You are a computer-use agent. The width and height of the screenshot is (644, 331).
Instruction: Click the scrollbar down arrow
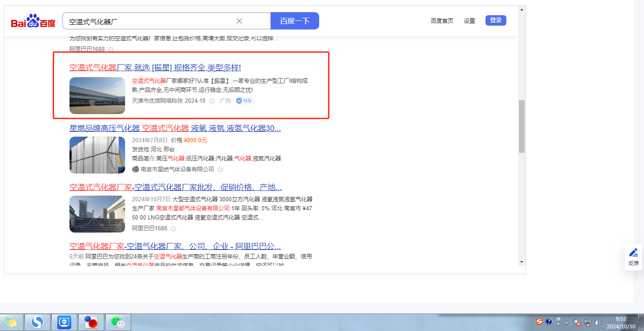pos(522,262)
